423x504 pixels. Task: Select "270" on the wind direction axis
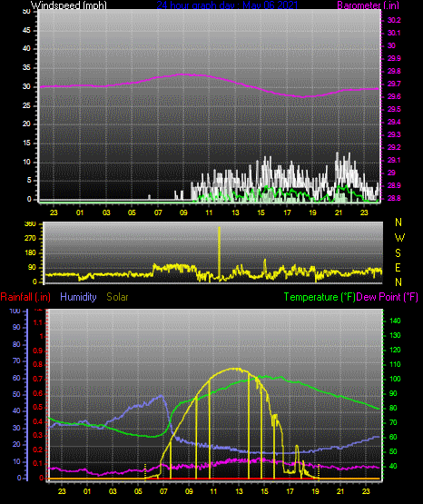point(30,239)
